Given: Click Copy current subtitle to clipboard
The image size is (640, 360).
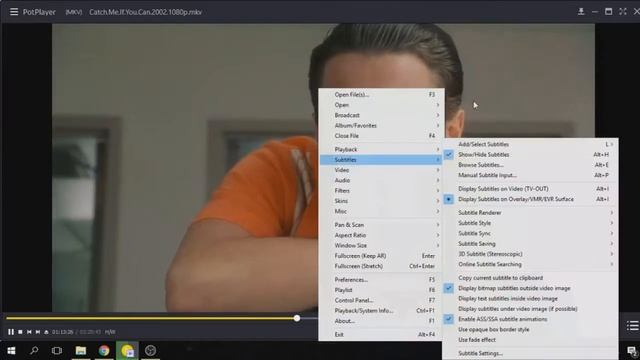Looking at the screenshot, I should 530,278.
